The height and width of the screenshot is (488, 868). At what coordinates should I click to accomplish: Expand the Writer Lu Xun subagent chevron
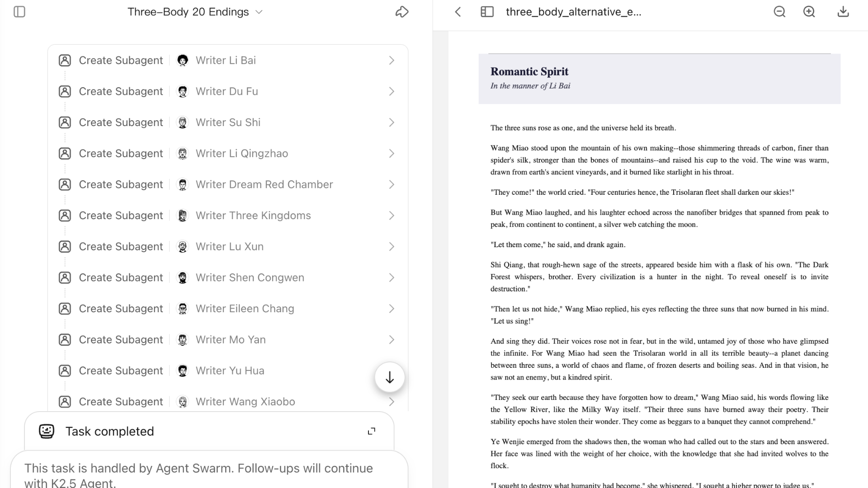(x=392, y=247)
